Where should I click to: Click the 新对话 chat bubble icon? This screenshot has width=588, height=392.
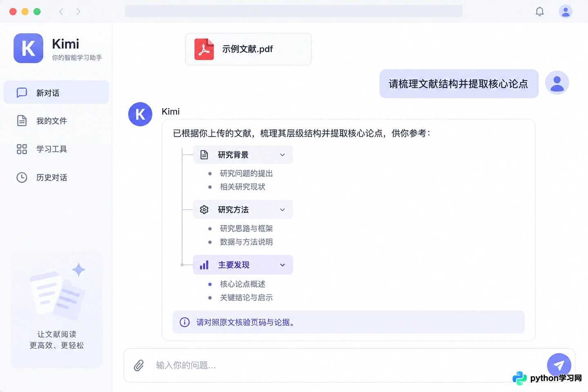coord(22,93)
